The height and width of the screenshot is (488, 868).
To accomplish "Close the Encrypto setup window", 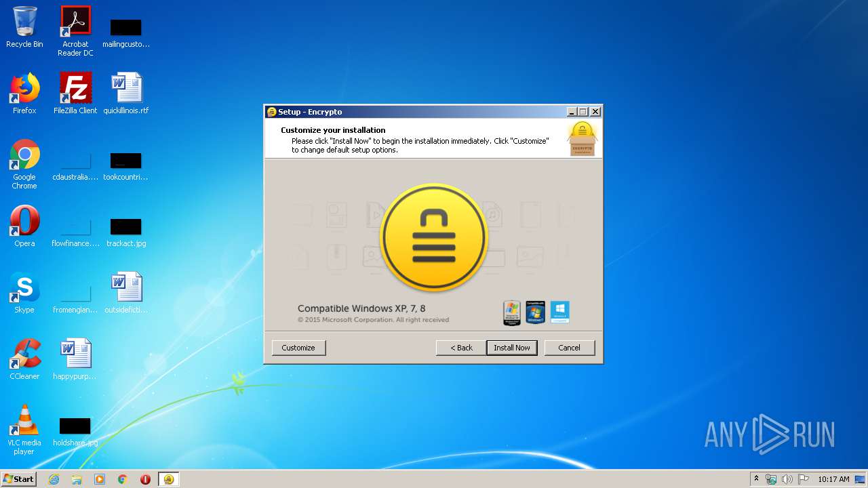I will click(595, 112).
